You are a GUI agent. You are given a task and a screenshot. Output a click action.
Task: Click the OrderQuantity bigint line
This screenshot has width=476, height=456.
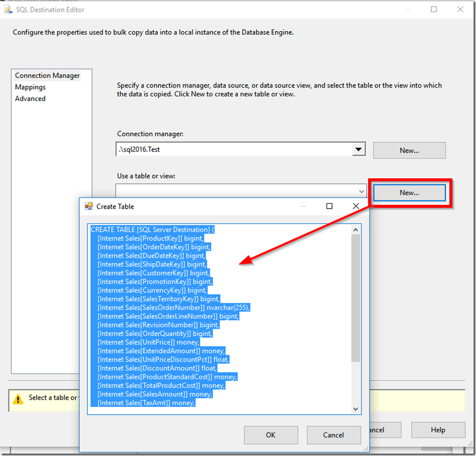click(155, 334)
